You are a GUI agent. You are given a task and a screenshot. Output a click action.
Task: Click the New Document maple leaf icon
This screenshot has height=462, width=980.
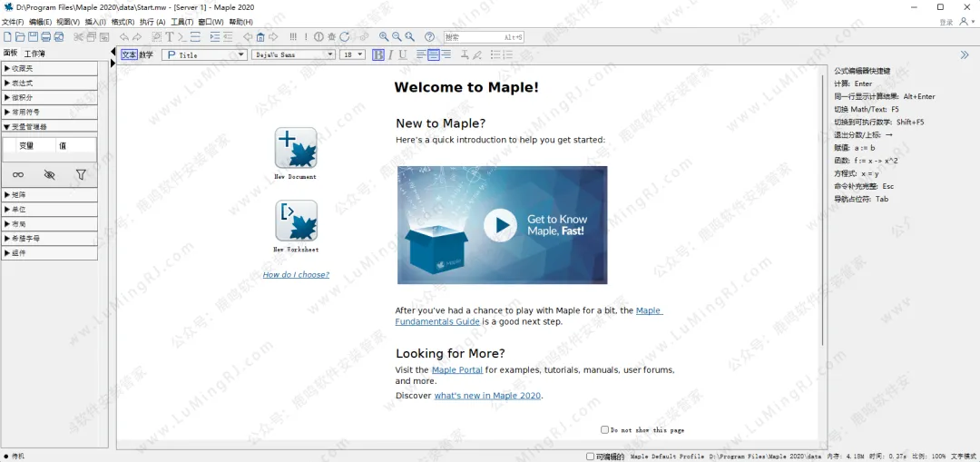[296, 148]
